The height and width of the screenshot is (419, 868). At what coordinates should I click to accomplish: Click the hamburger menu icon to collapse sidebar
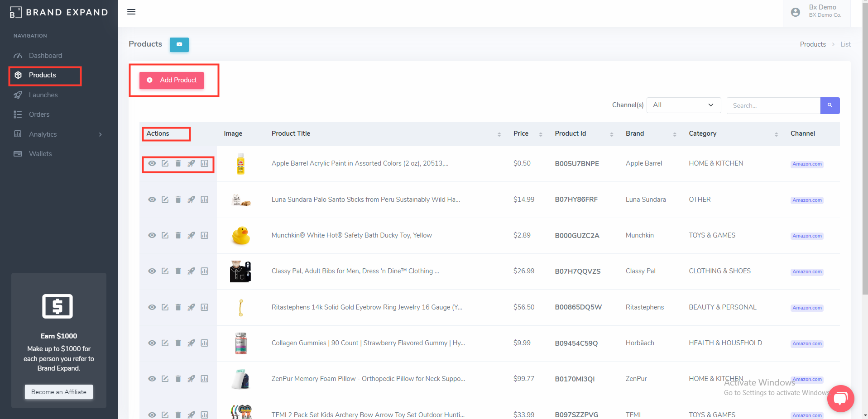tap(131, 12)
